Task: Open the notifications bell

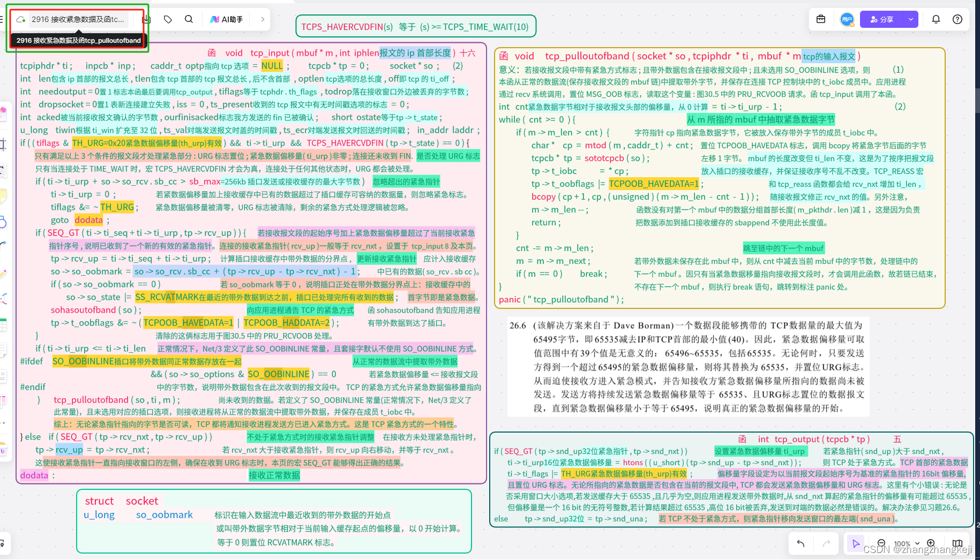Action: (x=936, y=19)
